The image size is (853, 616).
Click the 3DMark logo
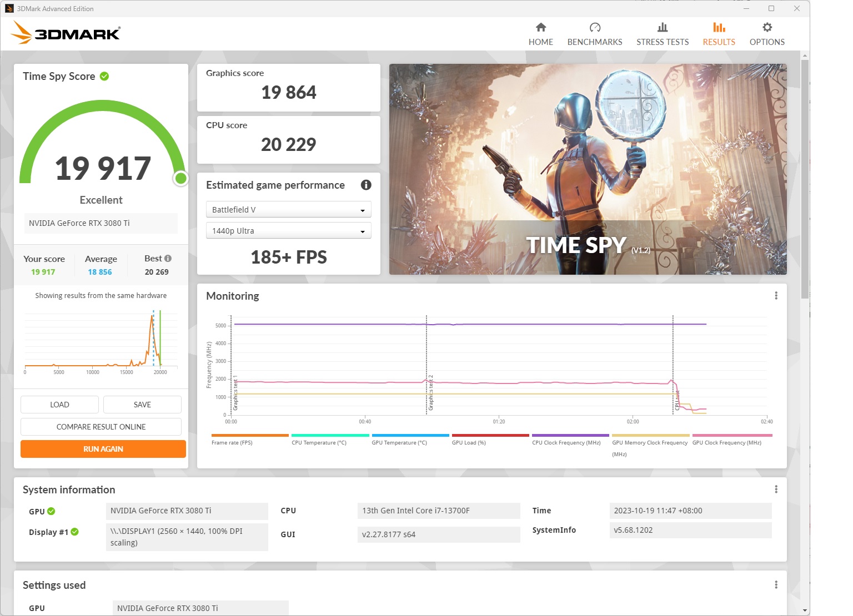pos(66,33)
